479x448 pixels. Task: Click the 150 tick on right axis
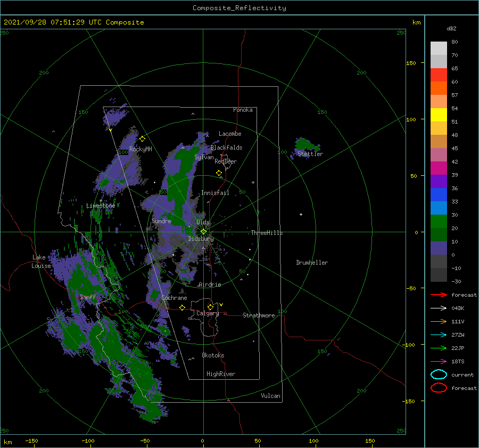point(411,63)
